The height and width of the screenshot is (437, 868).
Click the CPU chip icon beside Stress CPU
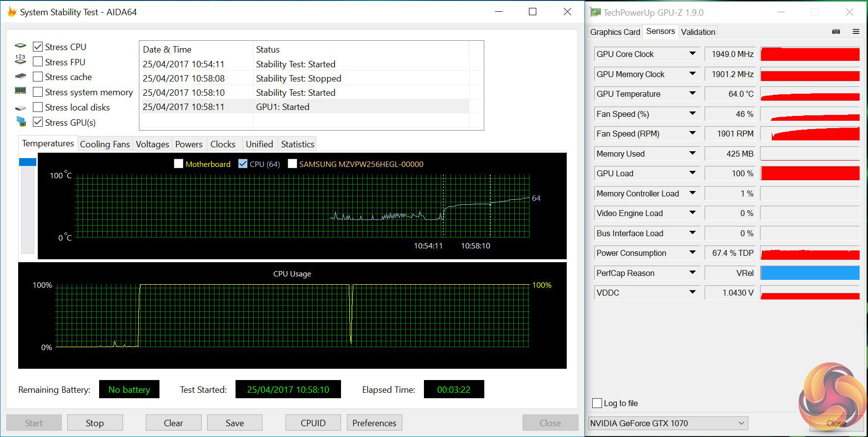[x=20, y=46]
